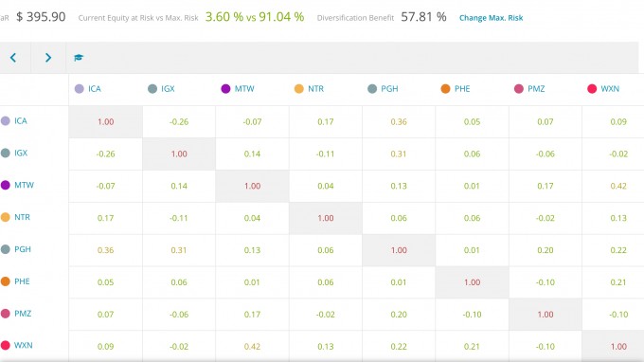Click the PMZ column header dot
Viewport: 644px width, 362px height.
coord(519,89)
